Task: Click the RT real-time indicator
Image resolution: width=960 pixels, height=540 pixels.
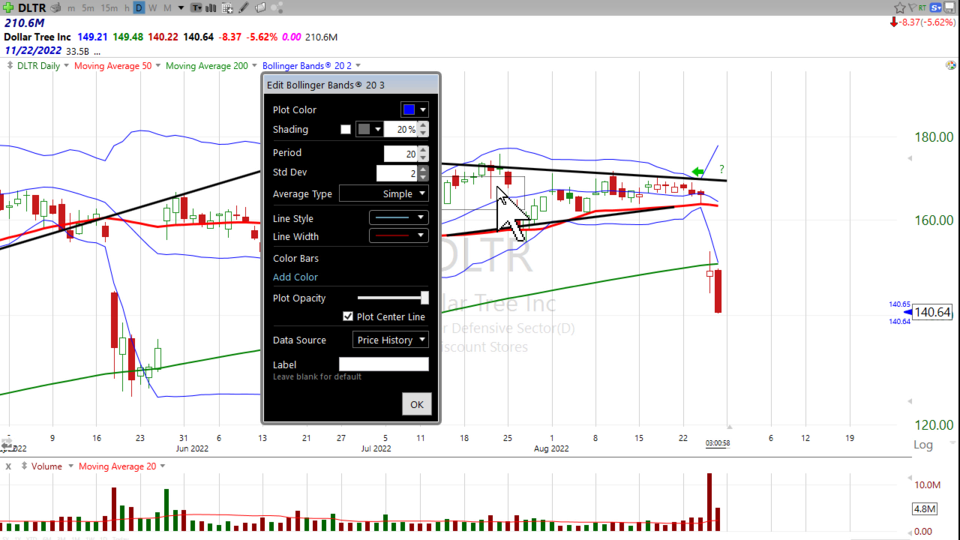Action: [x=922, y=7]
